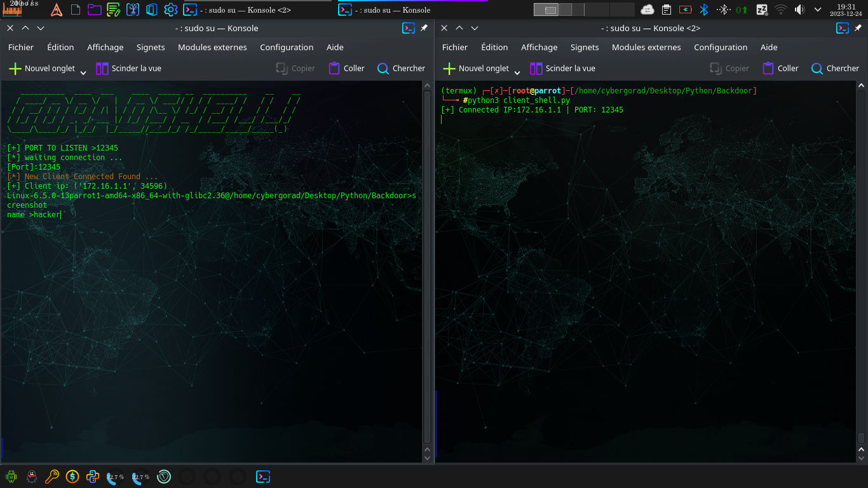Expand Nouvel onglet dropdown arrow in left window

[83, 72]
